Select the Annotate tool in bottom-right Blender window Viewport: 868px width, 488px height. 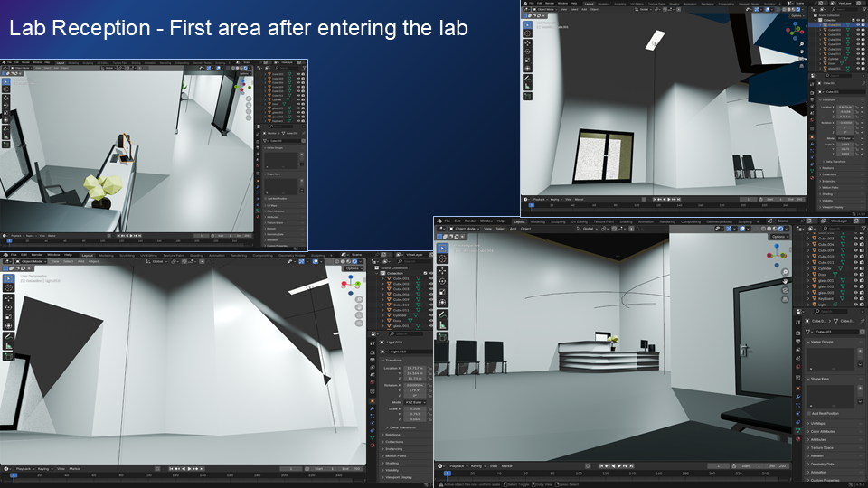tap(442, 314)
